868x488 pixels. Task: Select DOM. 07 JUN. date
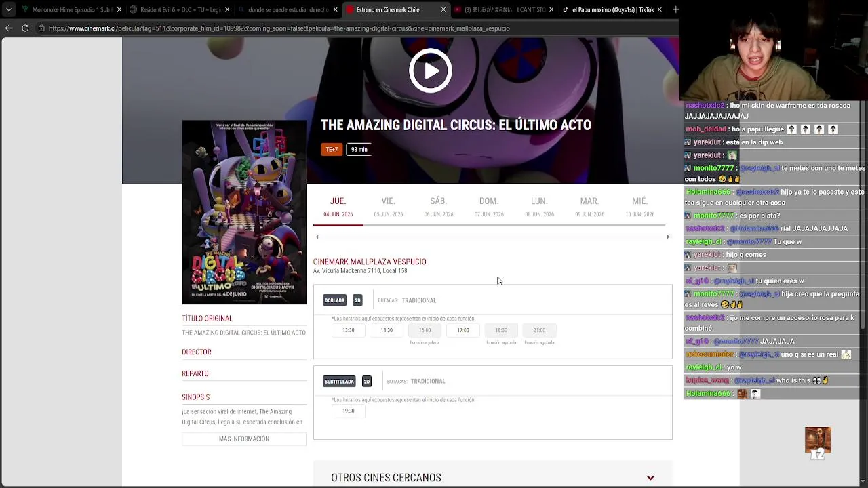coord(489,207)
